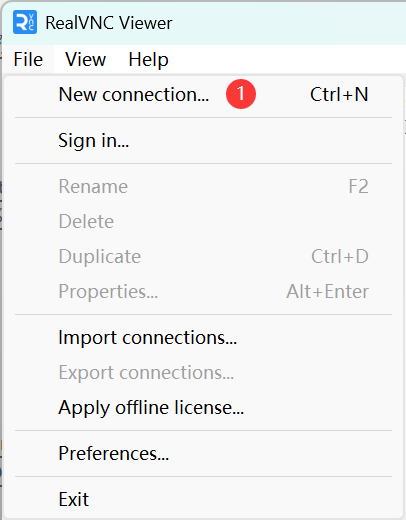Click the Export connections... item
This screenshot has height=520, width=406.
point(203,372)
